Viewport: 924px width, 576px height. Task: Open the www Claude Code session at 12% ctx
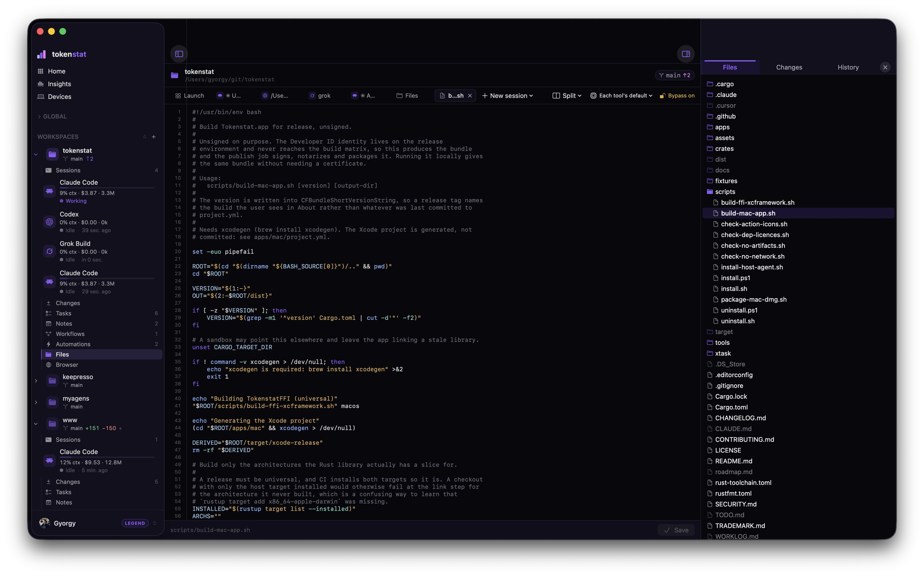pyautogui.click(x=101, y=461)
